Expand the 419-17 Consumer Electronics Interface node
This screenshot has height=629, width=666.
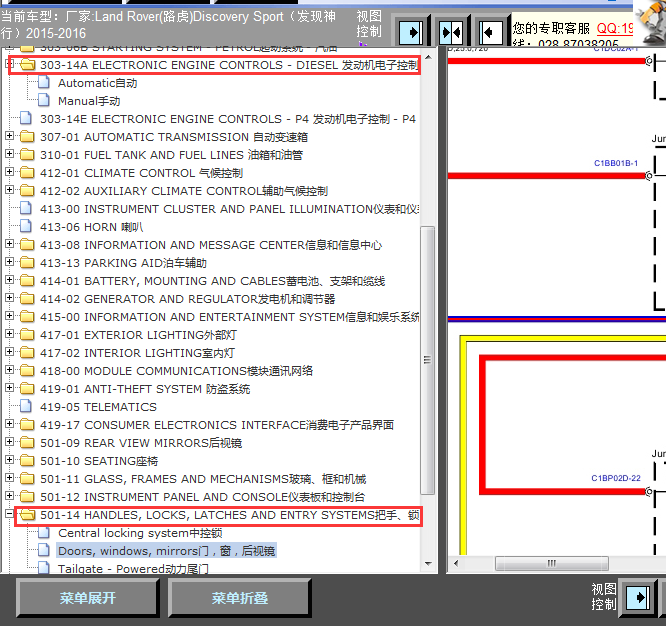click(9, 424)
